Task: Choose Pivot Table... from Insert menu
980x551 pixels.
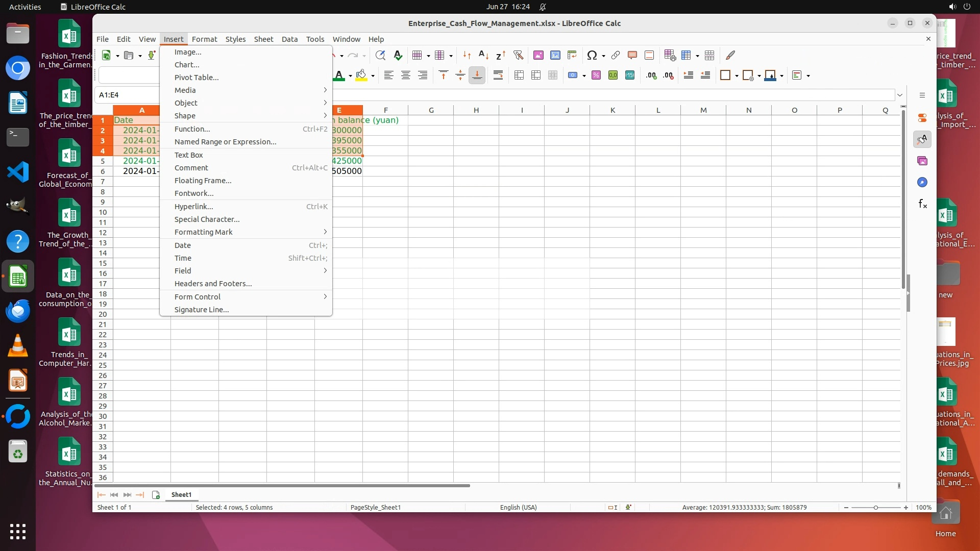Action: [x=197, y=78]
